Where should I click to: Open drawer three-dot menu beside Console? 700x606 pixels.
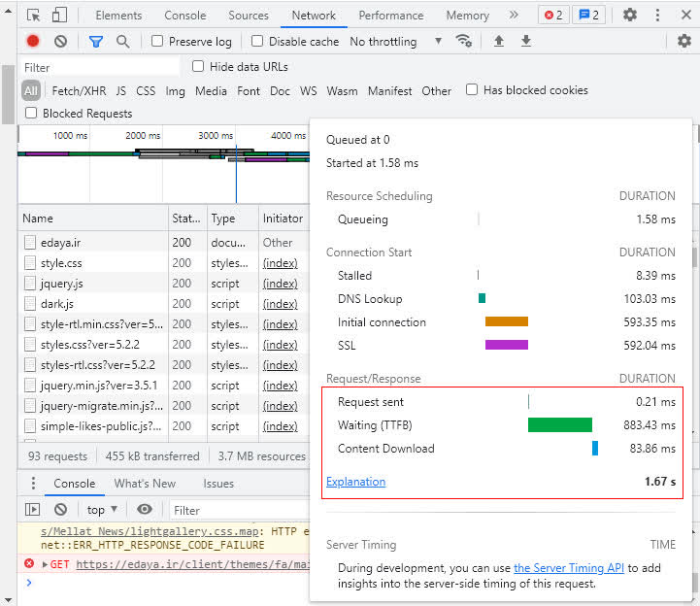click(33, 484)
